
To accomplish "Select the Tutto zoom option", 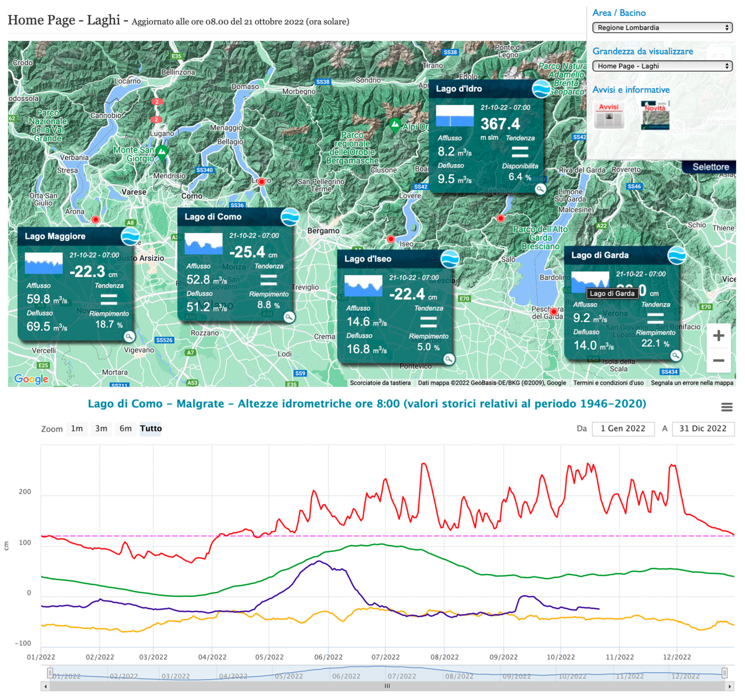I will [x=151, y=429].
